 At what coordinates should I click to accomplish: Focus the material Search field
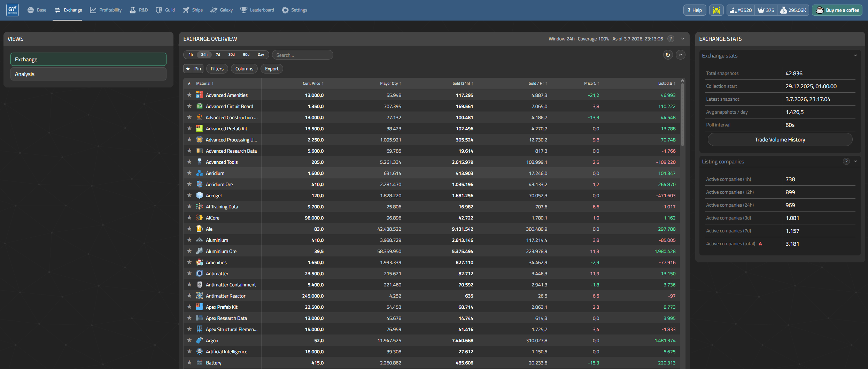pos(302,55)
